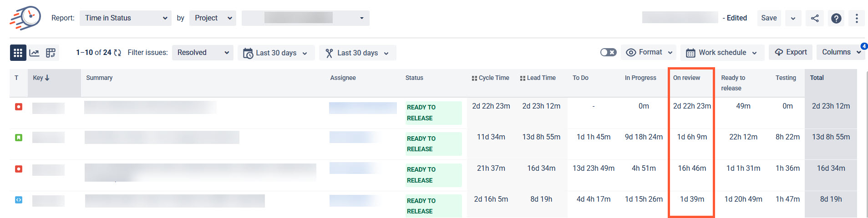
Task: Click the red bug icon in first row
Action: 19,107
